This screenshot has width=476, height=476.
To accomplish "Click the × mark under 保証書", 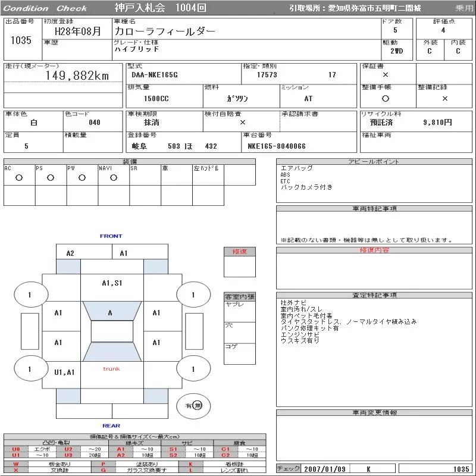I will 385,75.
